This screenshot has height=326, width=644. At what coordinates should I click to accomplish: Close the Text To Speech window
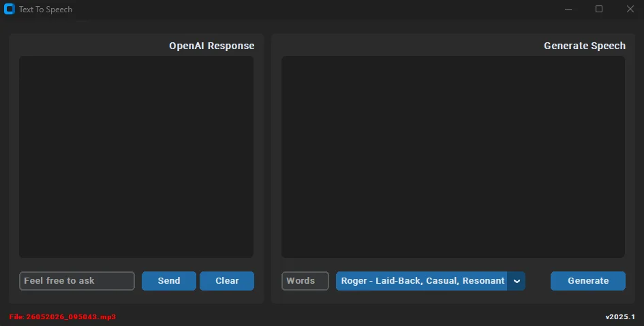tap(630, 9)
